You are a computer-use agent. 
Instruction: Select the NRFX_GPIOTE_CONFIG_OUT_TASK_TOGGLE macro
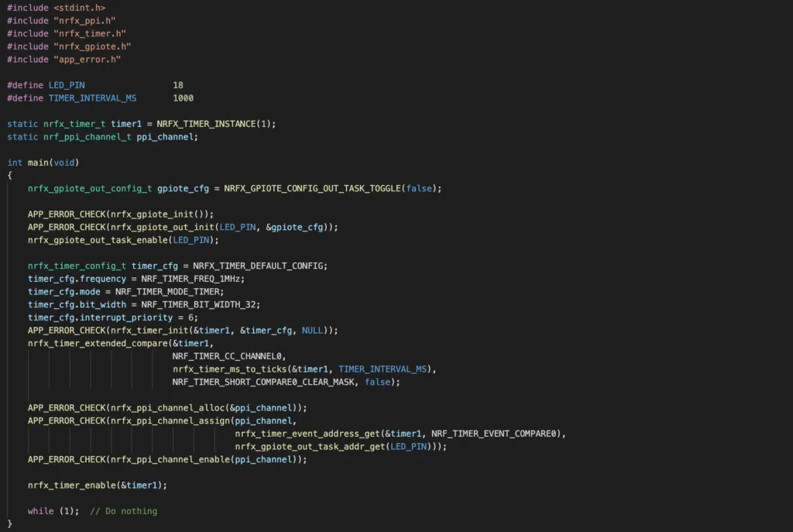(x=313, y=188)
